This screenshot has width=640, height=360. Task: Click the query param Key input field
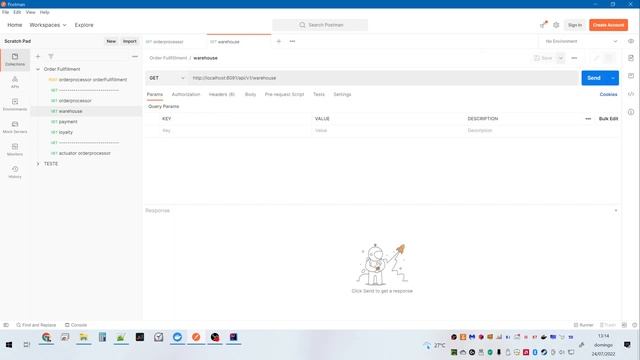tap(234, 131)
